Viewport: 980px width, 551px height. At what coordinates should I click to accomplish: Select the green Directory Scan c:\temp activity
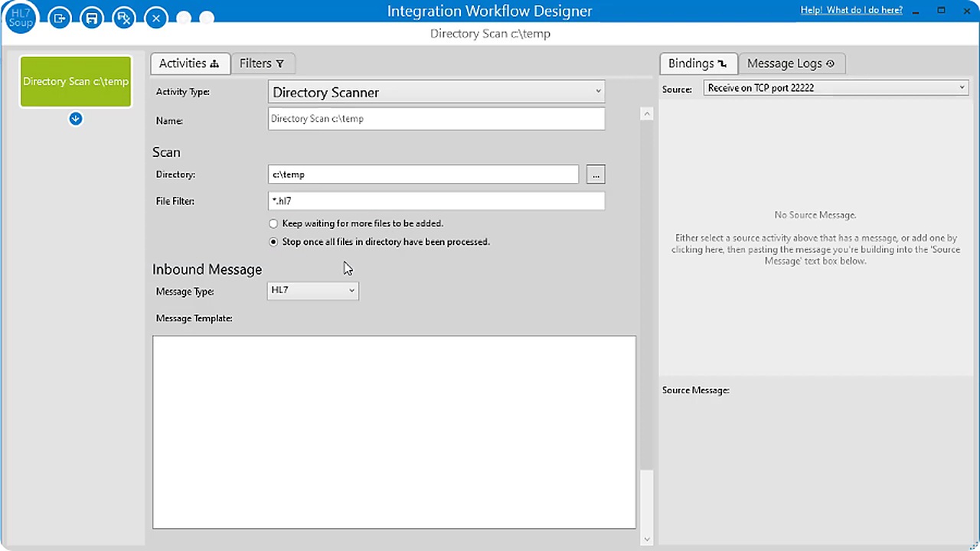(76, 81)
